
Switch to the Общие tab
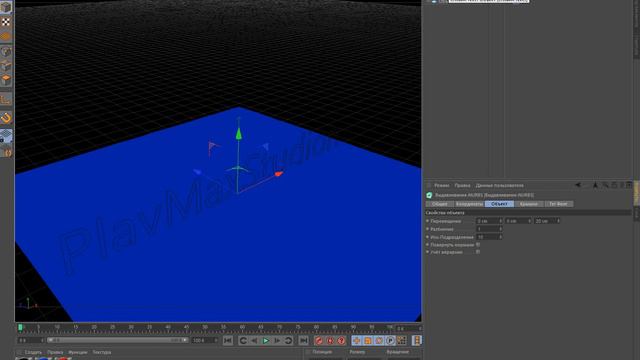tap(440, 204)
